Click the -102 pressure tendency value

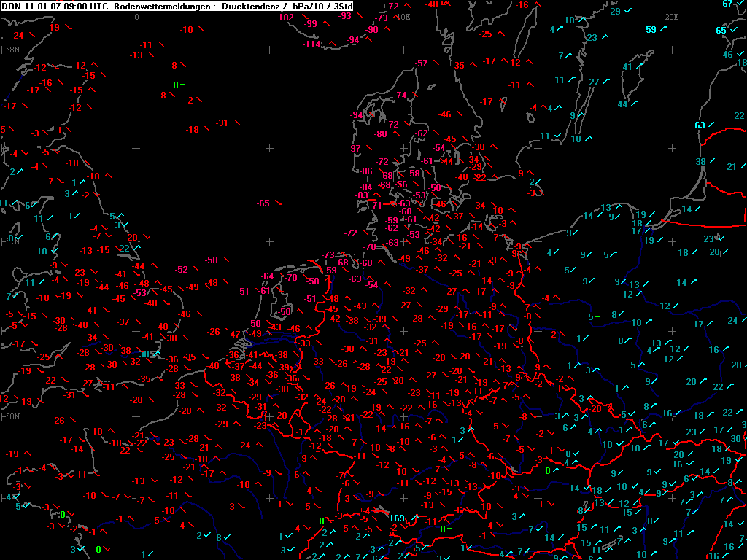pyautogui.click(x=285, y=17)
